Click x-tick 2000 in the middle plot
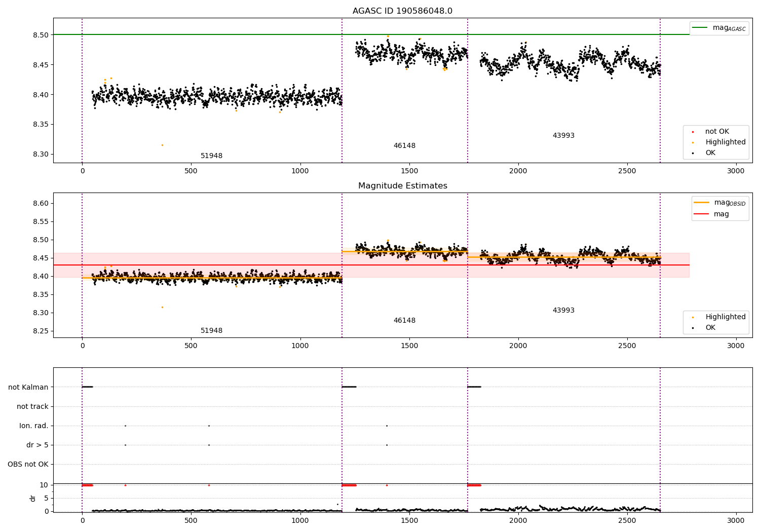This screenshot has width=760, height=532. pos(518,346)
